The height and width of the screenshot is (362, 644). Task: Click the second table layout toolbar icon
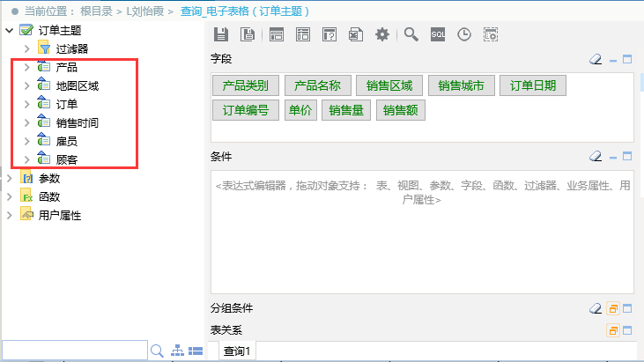click(x=303, y=34)
